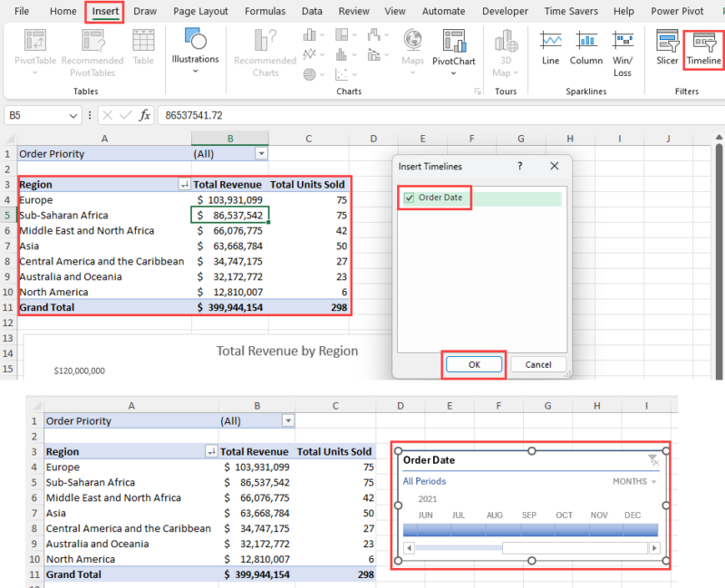Insert a Timeline from the Filters group

coord(703,52)
